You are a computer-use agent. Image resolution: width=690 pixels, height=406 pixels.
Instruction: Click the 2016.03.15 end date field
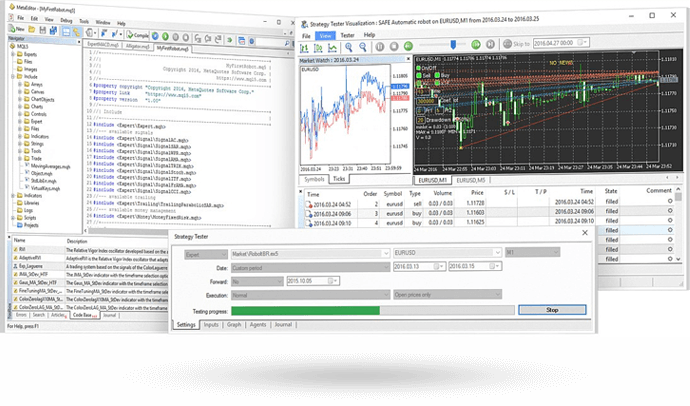475,266
